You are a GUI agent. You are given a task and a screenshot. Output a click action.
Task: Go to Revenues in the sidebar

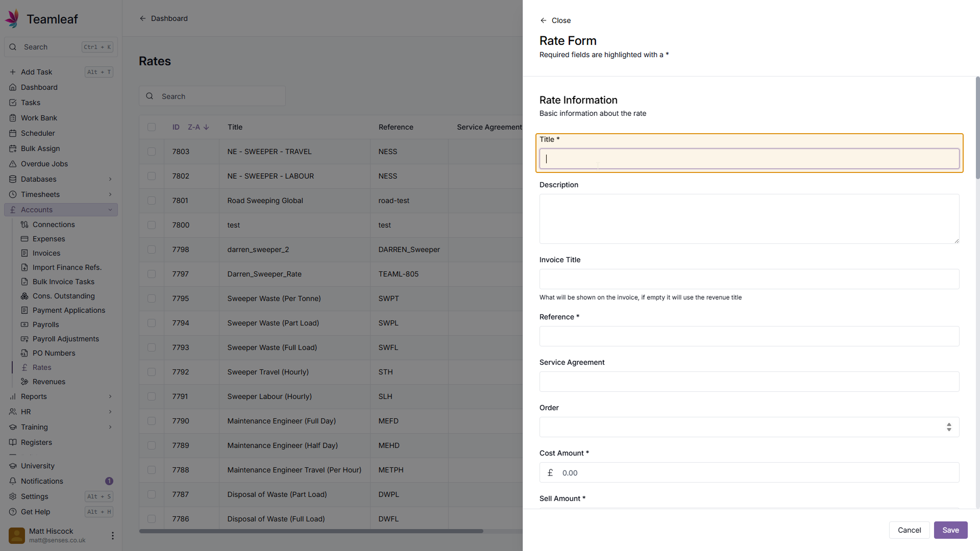click(x=49, y=382)
